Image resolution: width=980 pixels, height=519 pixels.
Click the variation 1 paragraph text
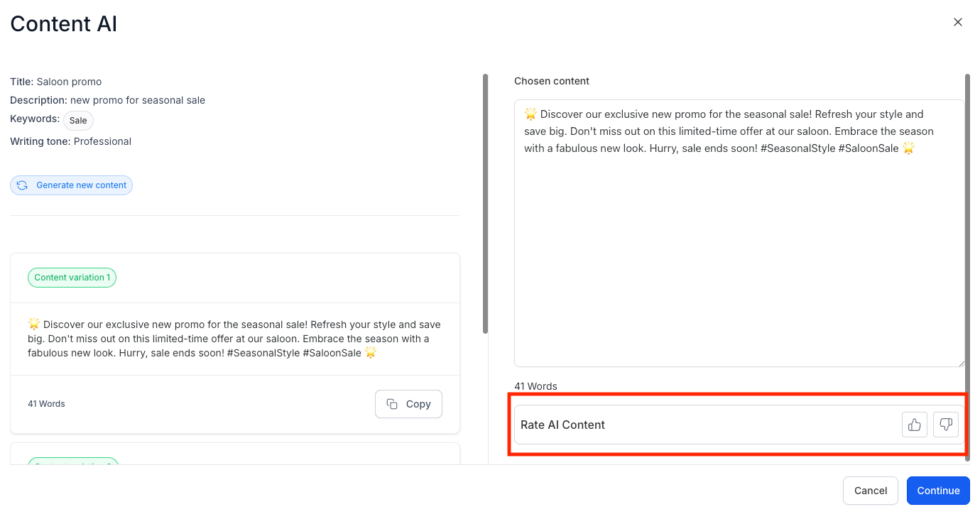[234, 339]
